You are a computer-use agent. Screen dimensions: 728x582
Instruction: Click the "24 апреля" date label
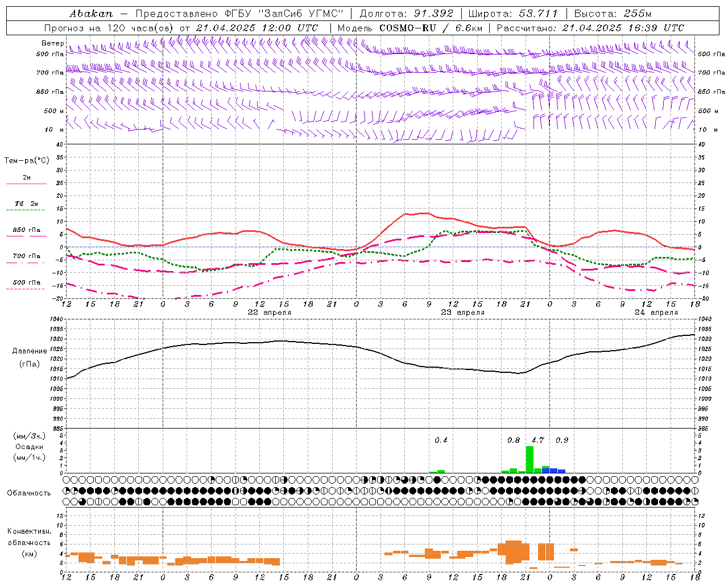(x=656, y=313)
